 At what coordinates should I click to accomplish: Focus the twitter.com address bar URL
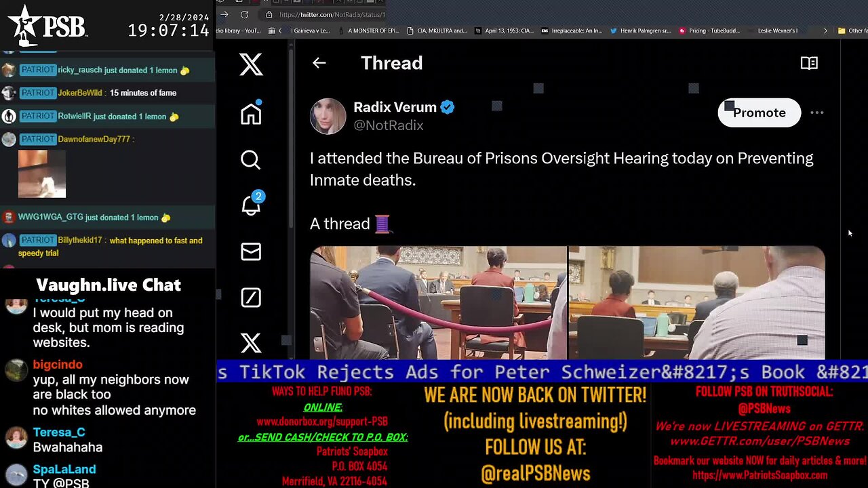[332, 14]
